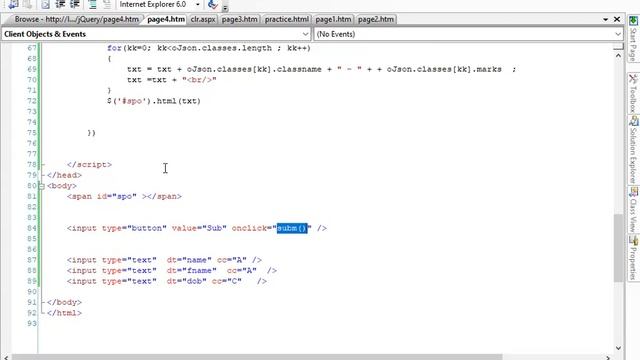The width and height of the screenshot is (640, 360).
Task: Switch to the page3.htm tab
Action: [x=240, y=19]
